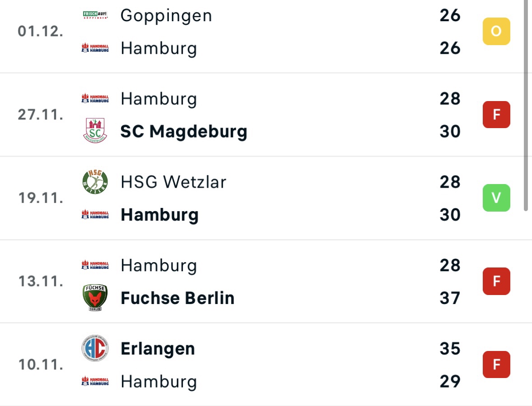This screenshot has width=532, height=406.
Task: Click Hamburg logo in the 19.11. match
Action: [x=95, y=215]
